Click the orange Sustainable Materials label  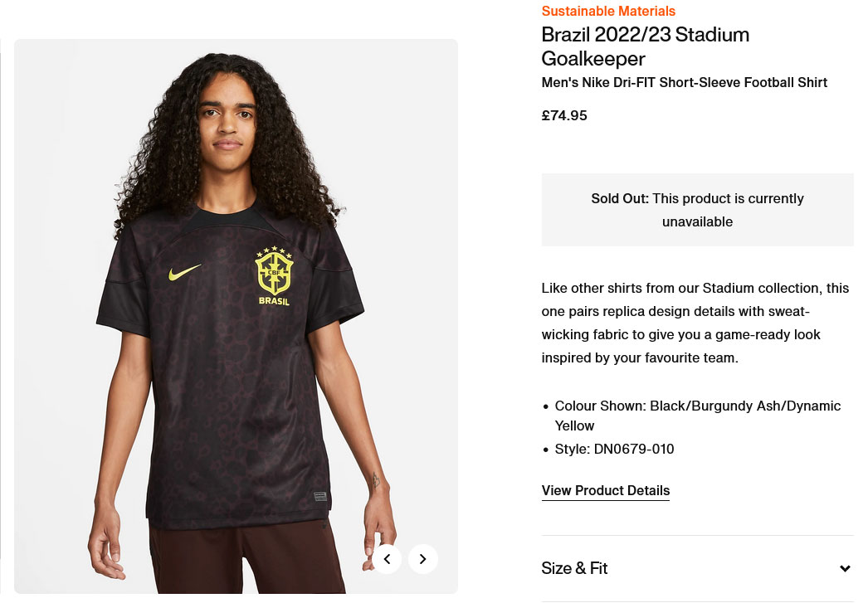click(x=608, y=11)
